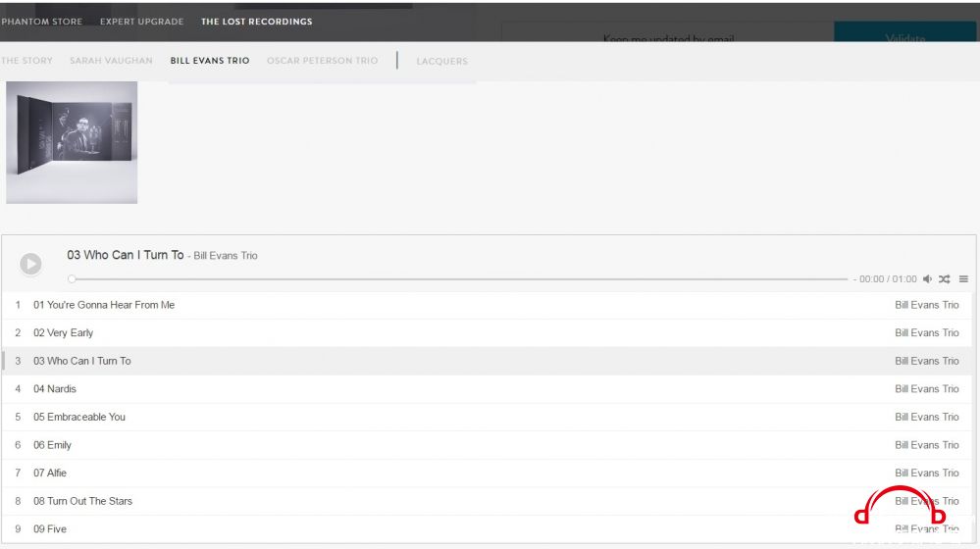
Task: Click Bill Evans Trio artist on Emily row
Action: pos(927,445)
